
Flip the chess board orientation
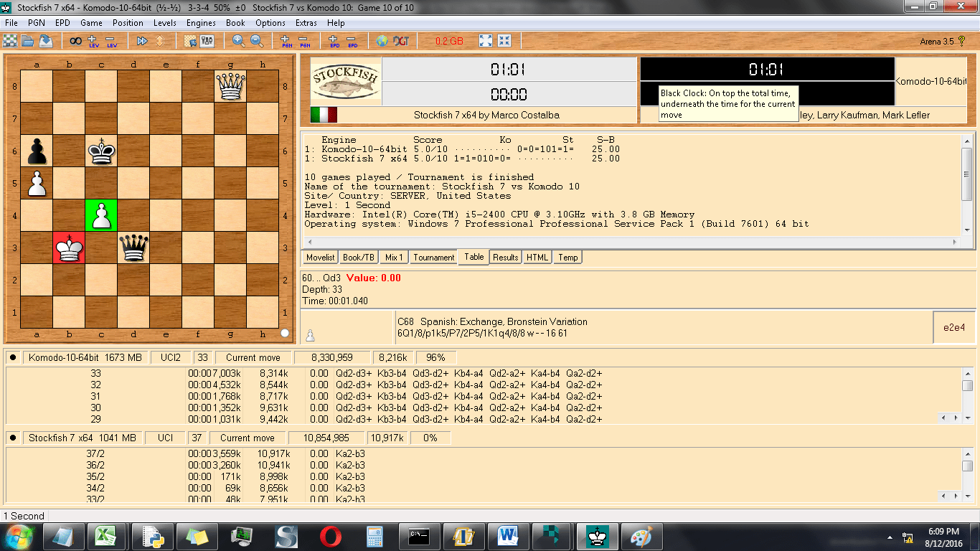pyautogui.click(x=159, y=41)
